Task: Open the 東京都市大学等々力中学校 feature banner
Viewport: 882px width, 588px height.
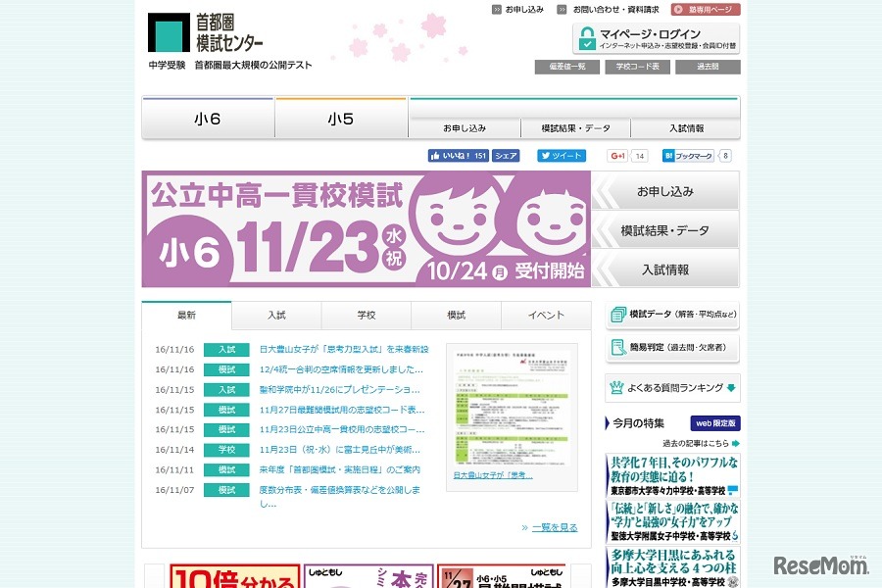Action: (x=672, y=475)
